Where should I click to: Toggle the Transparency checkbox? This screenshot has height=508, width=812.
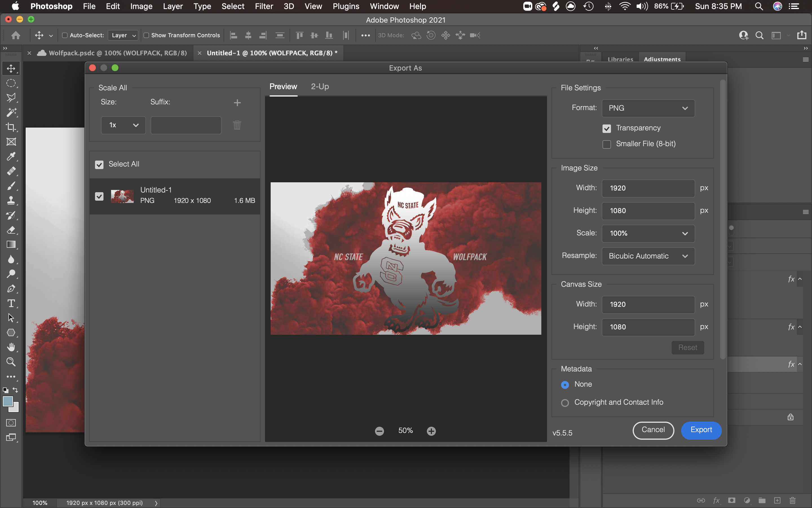point(607,128)
